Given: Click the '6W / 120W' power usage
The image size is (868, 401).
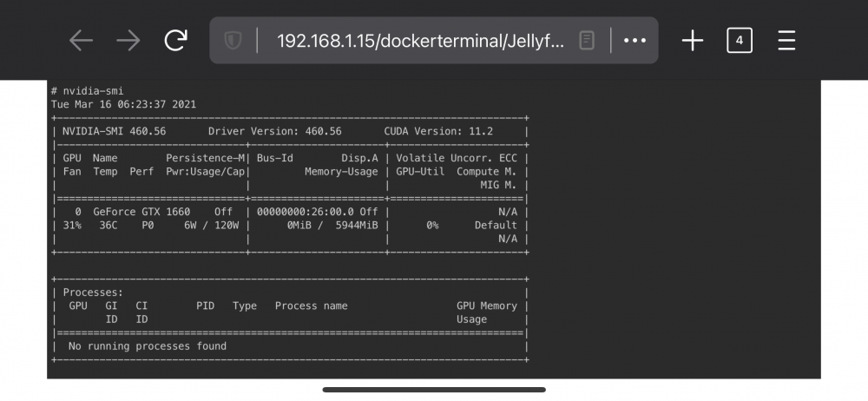Looking at the screenshot, I should pos(212,226).
